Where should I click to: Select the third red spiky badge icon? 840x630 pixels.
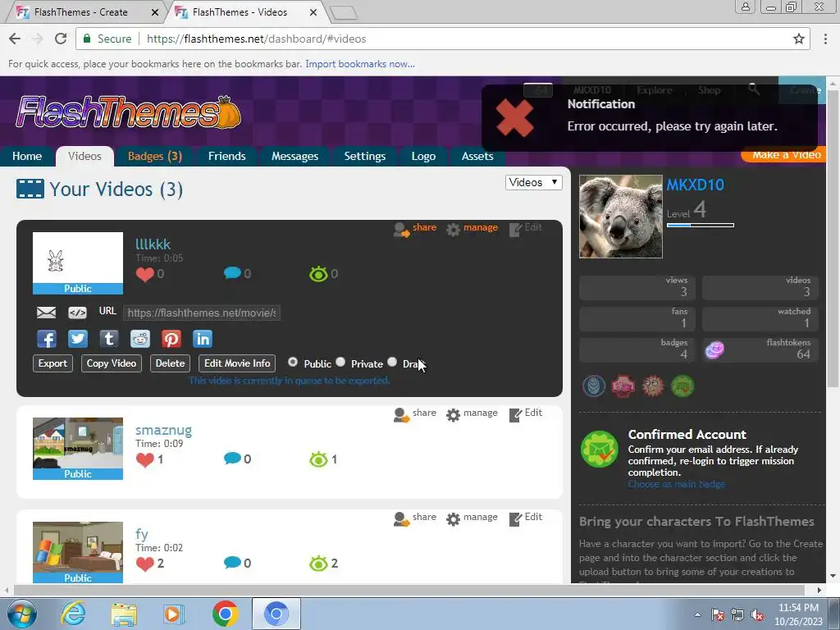[653, 386]
